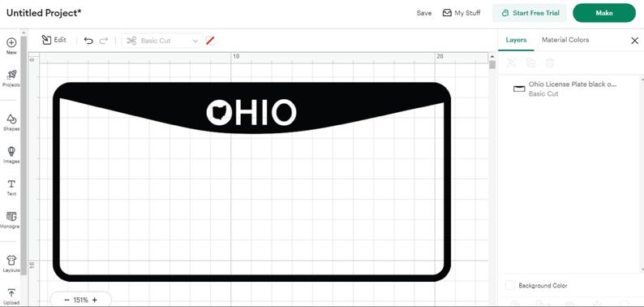
Task: Click the canvas vertical scrollbar up arrow
Action: click(x=492, y=56)
